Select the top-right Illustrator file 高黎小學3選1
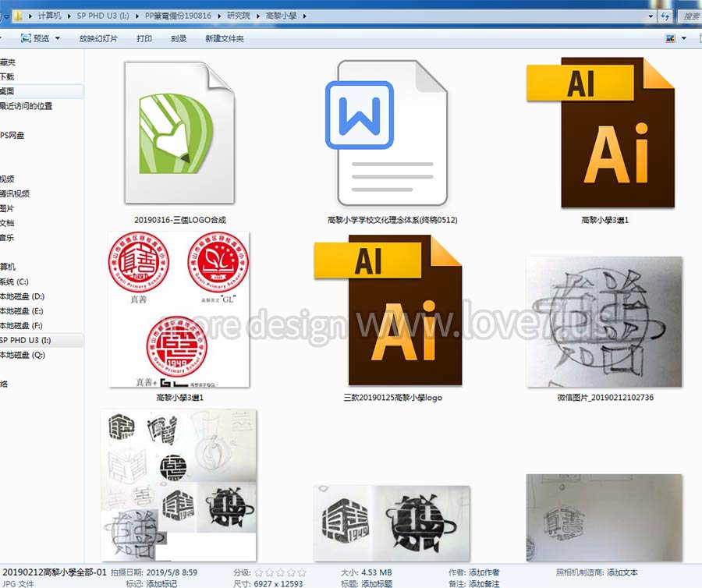702x588 pixels. click(601, 133)
